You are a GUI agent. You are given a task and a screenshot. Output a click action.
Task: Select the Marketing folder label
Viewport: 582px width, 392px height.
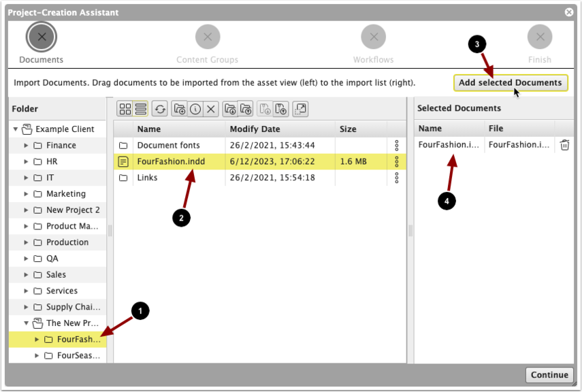pos(66,194)
